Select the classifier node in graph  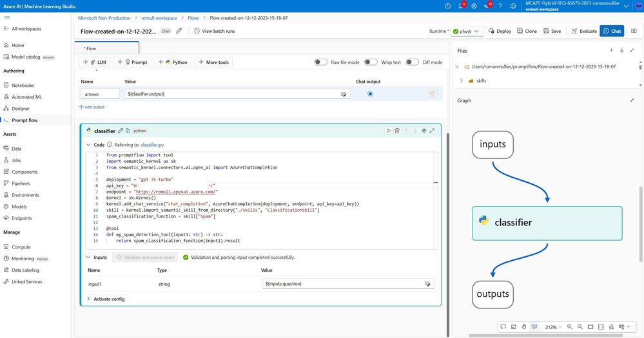coord(547,223)
